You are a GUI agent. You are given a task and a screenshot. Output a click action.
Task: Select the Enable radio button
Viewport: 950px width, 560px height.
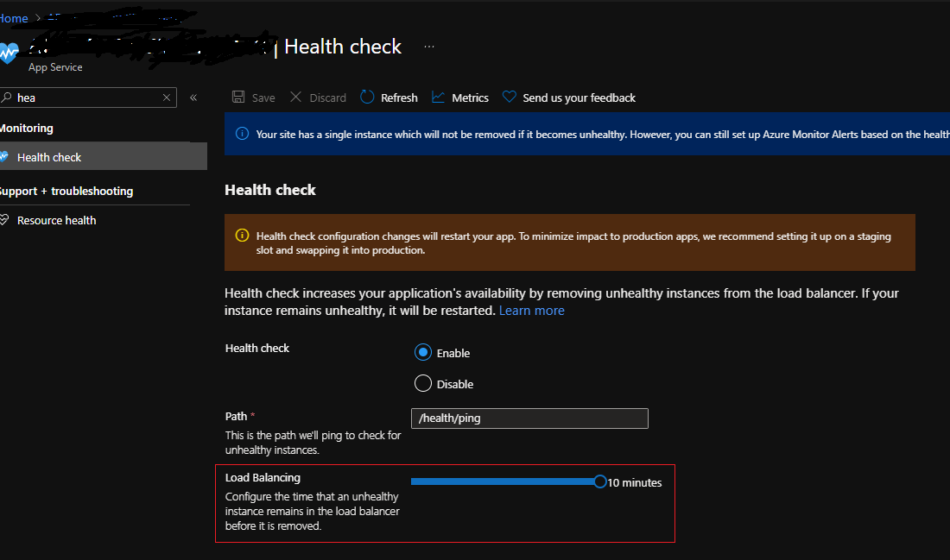(x=422, y=352)
